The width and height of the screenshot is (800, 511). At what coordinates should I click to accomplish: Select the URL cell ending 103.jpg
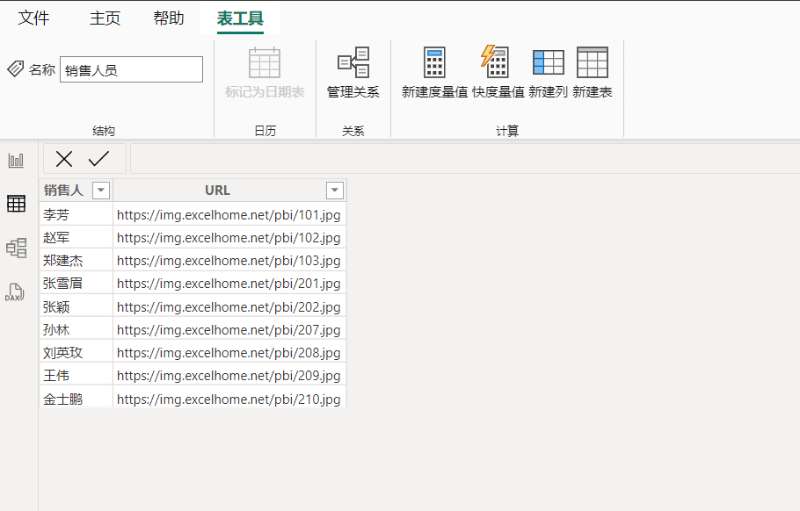tap(229, 261)
